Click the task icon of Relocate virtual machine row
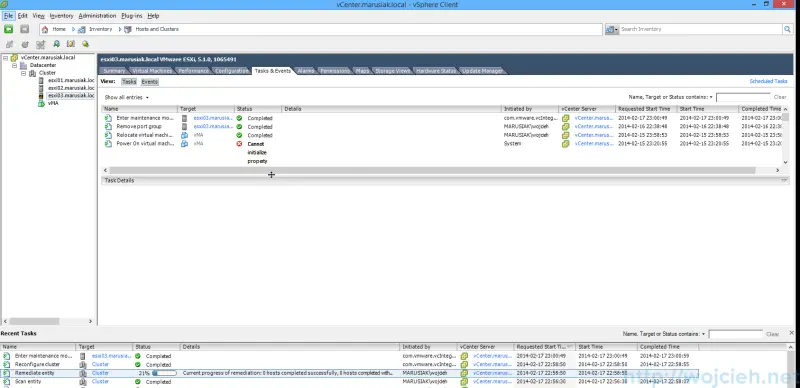The image size is (800, 388). [x=108, y=135]
